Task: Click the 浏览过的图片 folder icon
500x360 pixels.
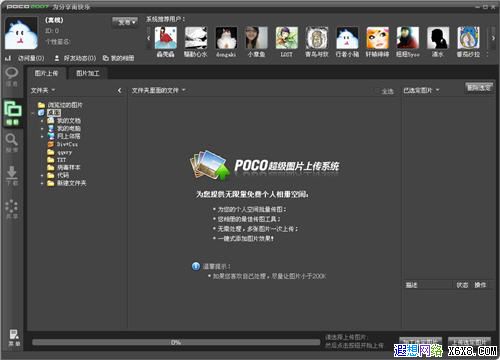Action: (x=41, y=105)
